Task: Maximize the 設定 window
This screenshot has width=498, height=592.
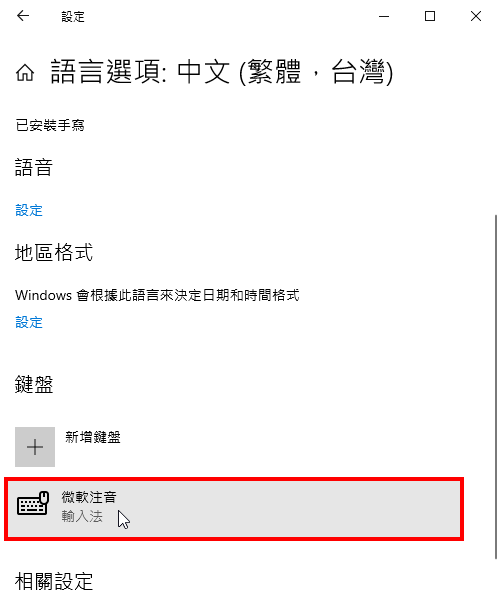Action: [430, 16]
